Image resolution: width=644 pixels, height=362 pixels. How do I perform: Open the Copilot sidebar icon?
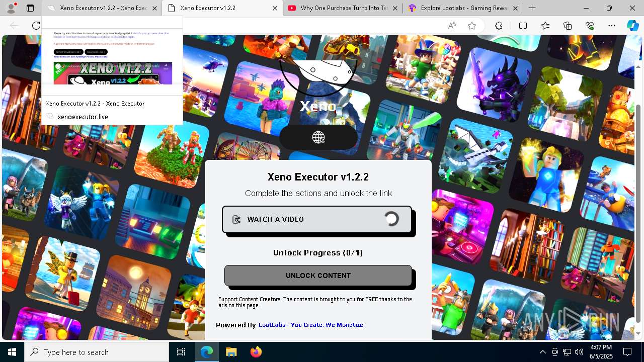[x=632, y=26]
